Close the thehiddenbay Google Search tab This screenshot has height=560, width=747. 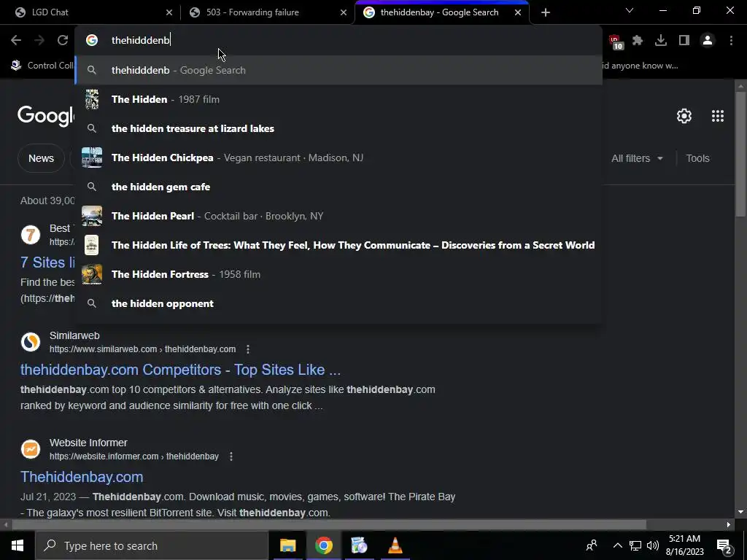pyautogui.click(x=518, y=12)
